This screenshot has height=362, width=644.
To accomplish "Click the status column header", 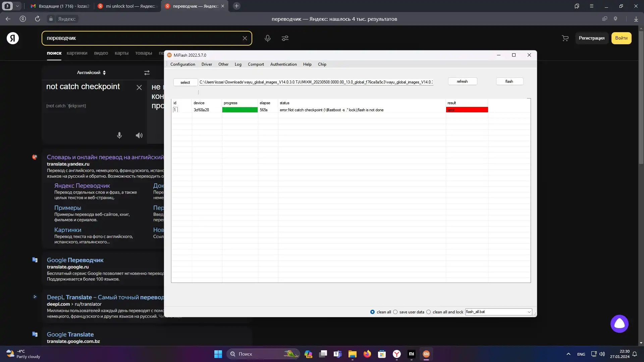I will click(284, 103).
